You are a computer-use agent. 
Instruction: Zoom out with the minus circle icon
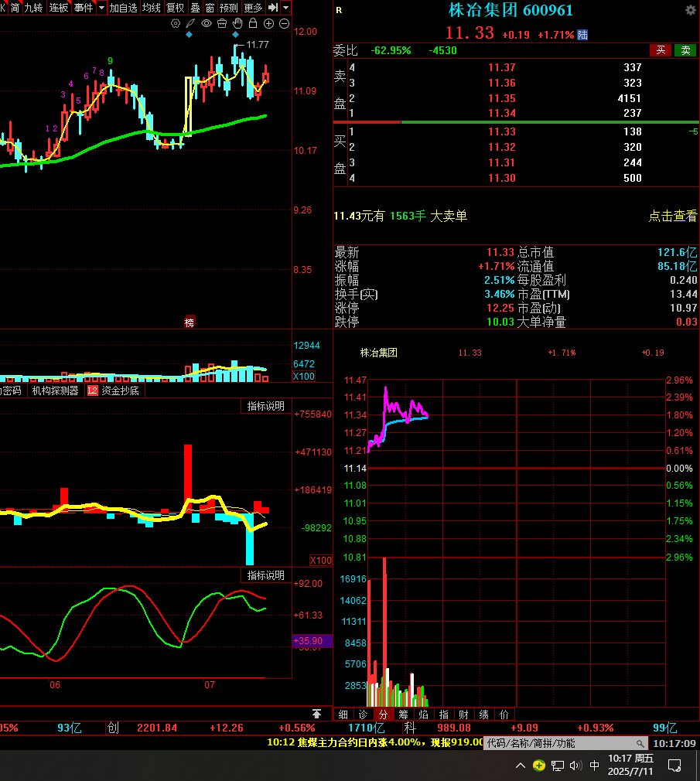tap(284, 23)
